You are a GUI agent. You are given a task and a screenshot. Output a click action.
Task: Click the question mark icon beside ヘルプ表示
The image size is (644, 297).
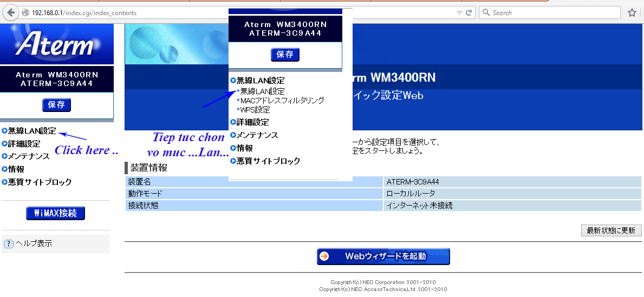click(8, 244)
